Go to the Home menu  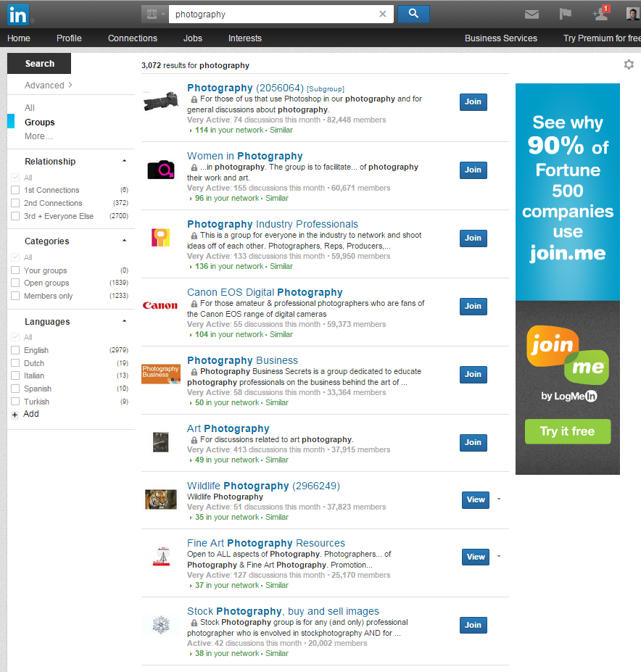point(18,38)
